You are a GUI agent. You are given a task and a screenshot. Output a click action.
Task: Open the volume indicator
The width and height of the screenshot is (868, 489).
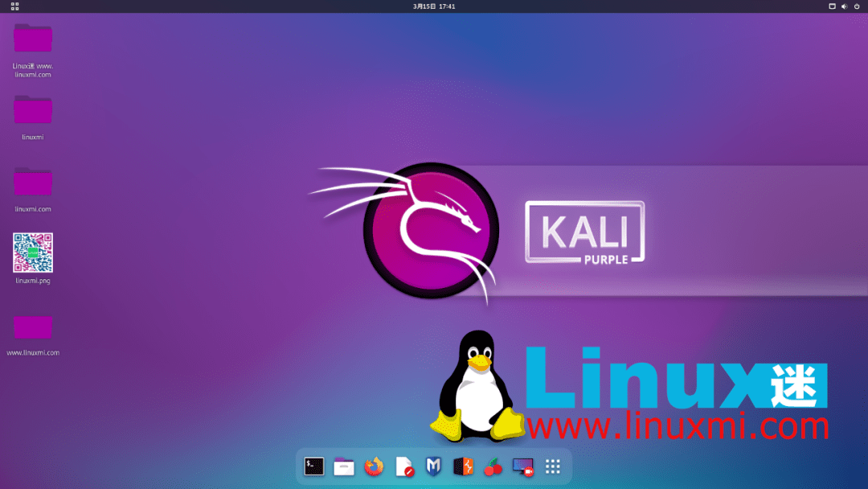(x=844, y=6)
